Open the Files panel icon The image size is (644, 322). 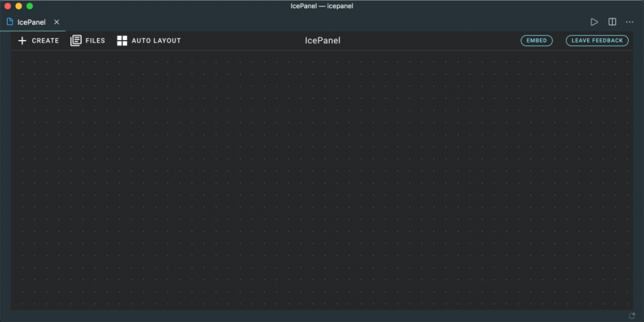(x=76, y=41)
